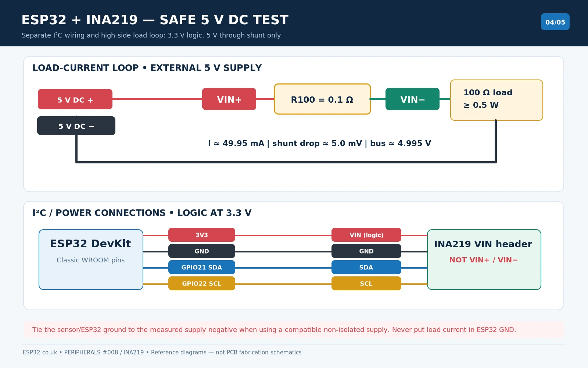Click the INA219-side GND pin label
Image resolution: width=588 pixels, height=368 pixels.
(x=366, y=251)
